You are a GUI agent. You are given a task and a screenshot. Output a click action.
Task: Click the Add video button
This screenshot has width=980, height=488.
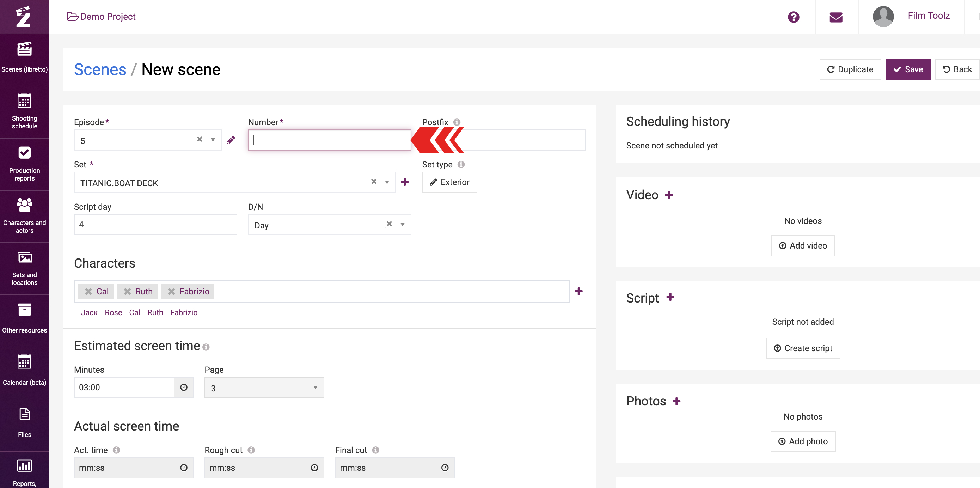coord(803,245)
